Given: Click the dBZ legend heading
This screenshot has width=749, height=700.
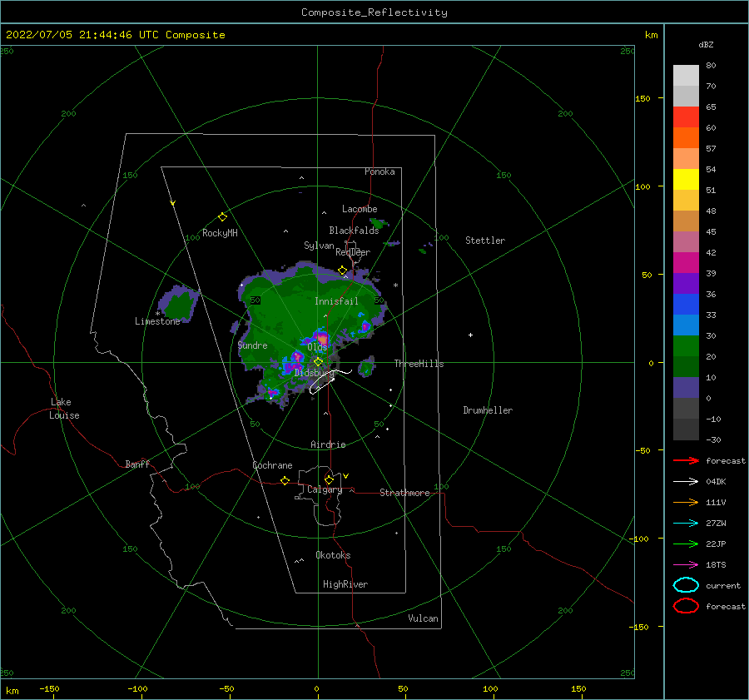Looking at the screenshot, I should (706, 44).
